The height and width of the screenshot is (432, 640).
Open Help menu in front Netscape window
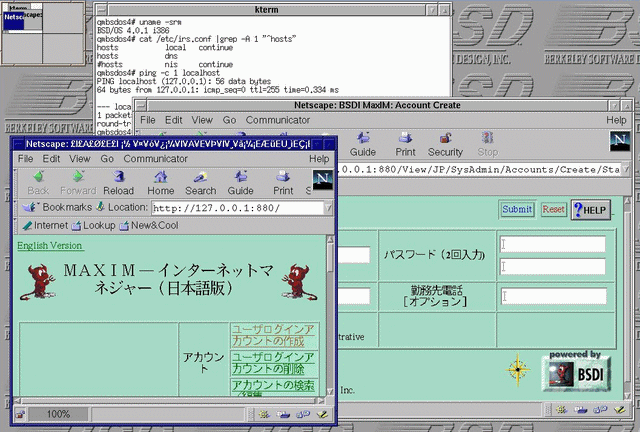coord(319,158)
